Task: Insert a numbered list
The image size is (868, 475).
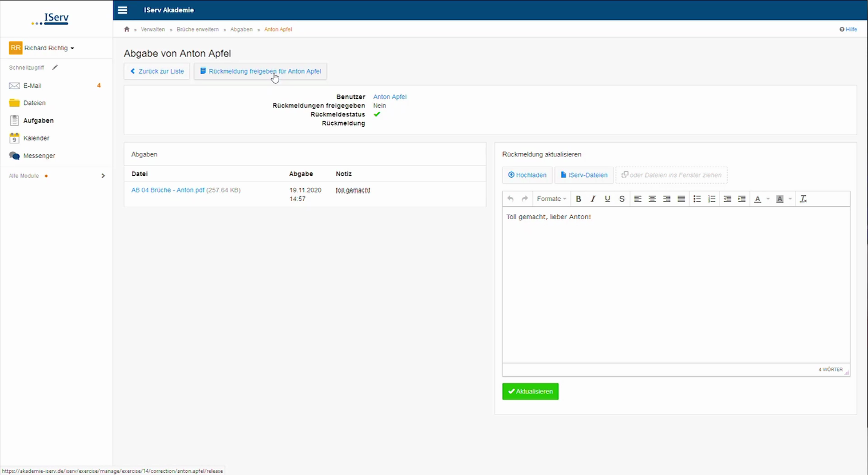Action: coord(712,199)
